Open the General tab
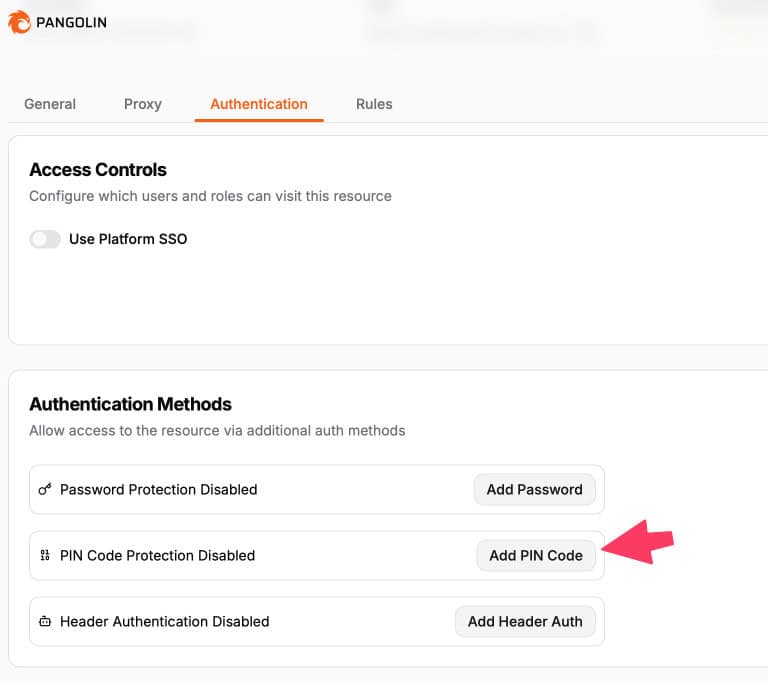Viewport: 768px width, 681px height. [50, 104]
